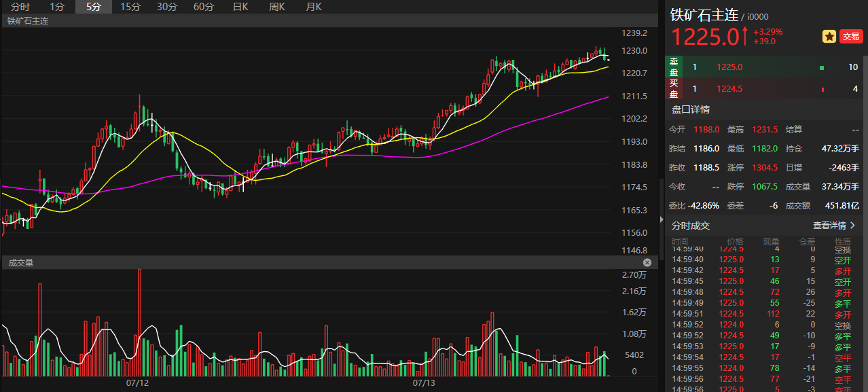The height and width of the screenshot is (392, 868).
Task: Click the 1225.0 sell ask price
Action: coord(729,67)
